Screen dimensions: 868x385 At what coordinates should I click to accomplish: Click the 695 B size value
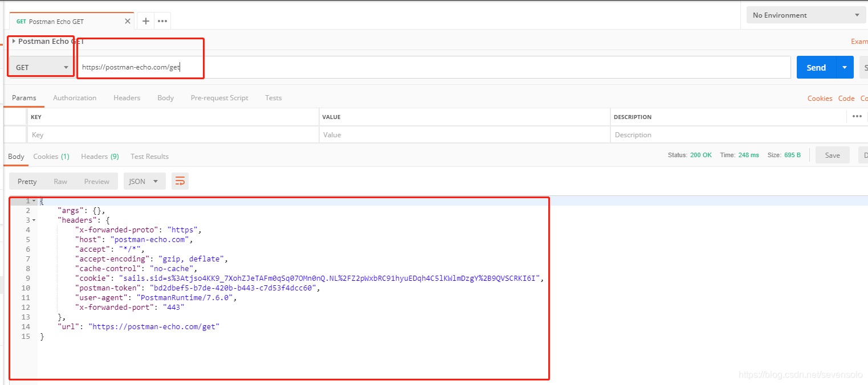(792, 155)
